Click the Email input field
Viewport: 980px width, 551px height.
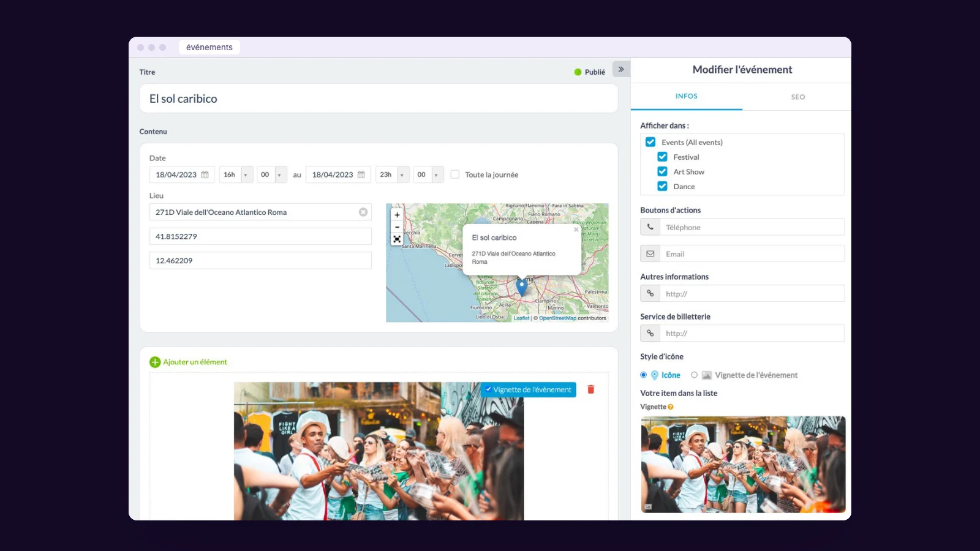752,254
